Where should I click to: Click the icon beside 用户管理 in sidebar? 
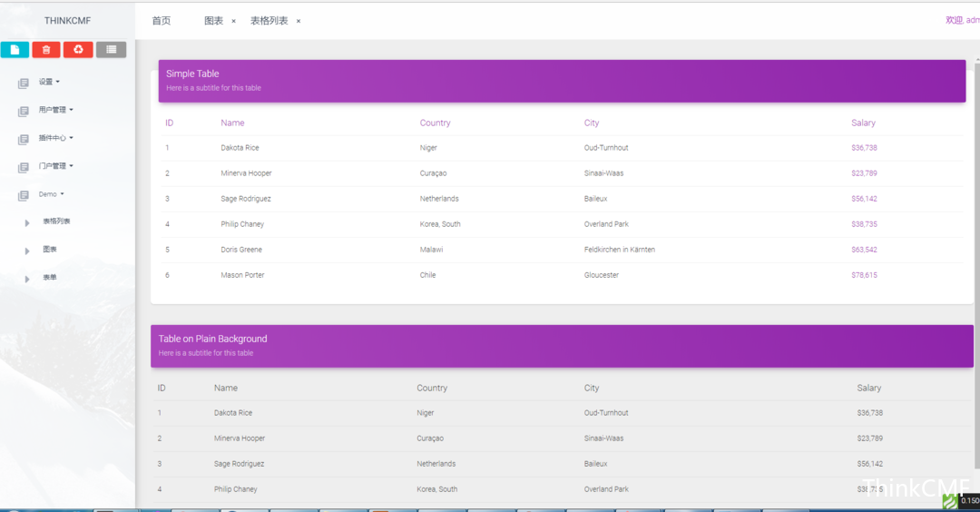click(23, 111)
